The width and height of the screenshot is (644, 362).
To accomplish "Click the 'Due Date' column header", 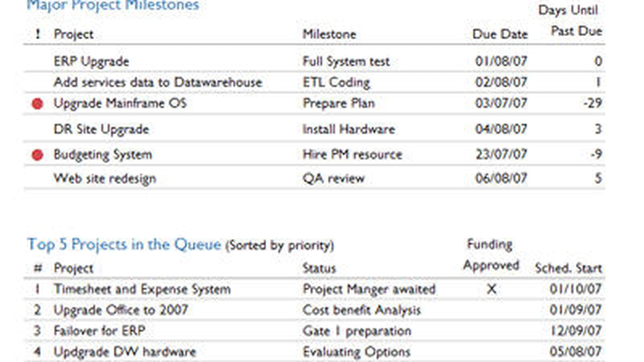I will [x=500, y=34].
